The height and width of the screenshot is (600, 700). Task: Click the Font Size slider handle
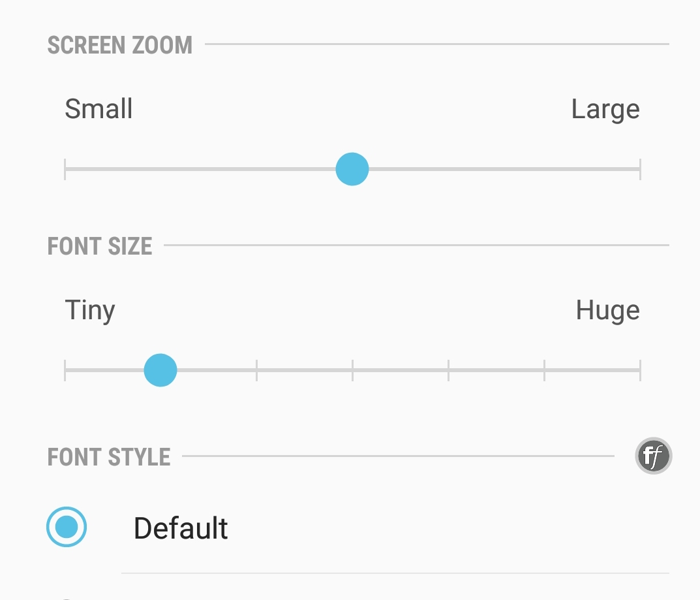pos(160,370)
